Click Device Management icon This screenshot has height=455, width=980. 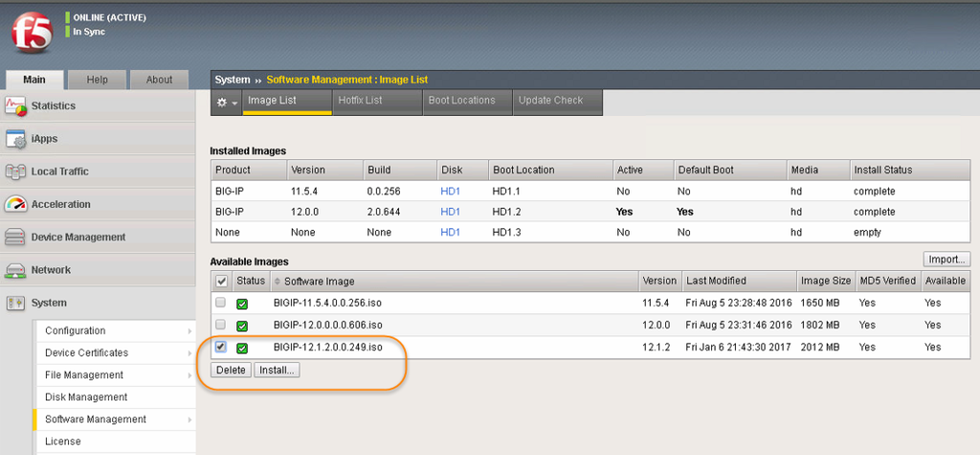[15, 238]
